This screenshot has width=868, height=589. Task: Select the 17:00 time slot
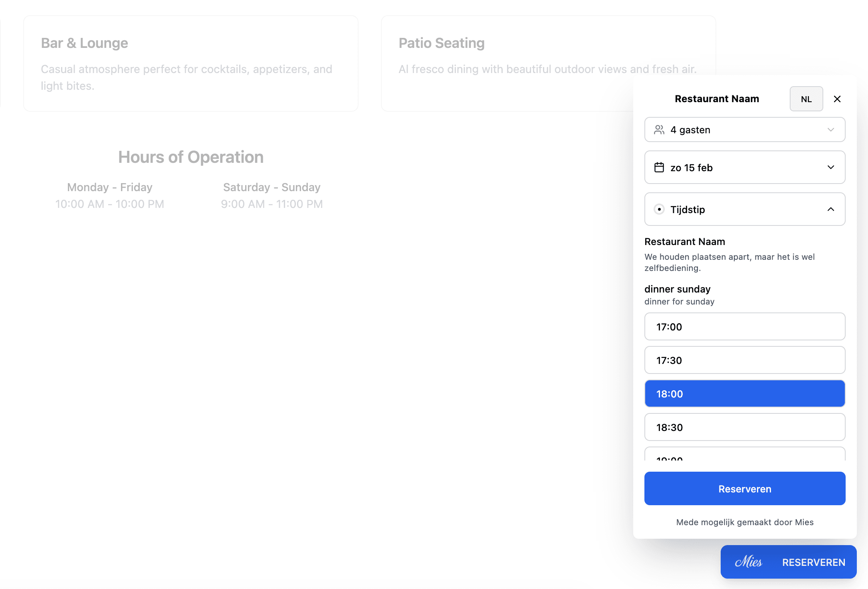(x=744, y=326)
